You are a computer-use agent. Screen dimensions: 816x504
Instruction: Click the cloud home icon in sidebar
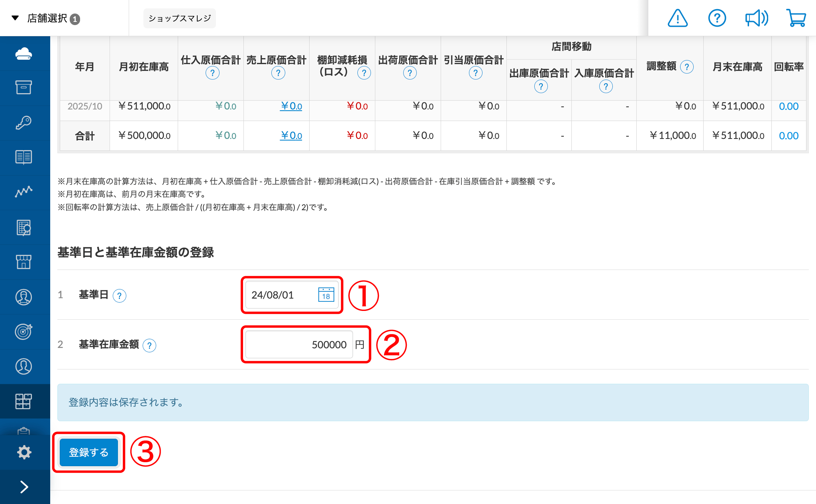[24, 54]
